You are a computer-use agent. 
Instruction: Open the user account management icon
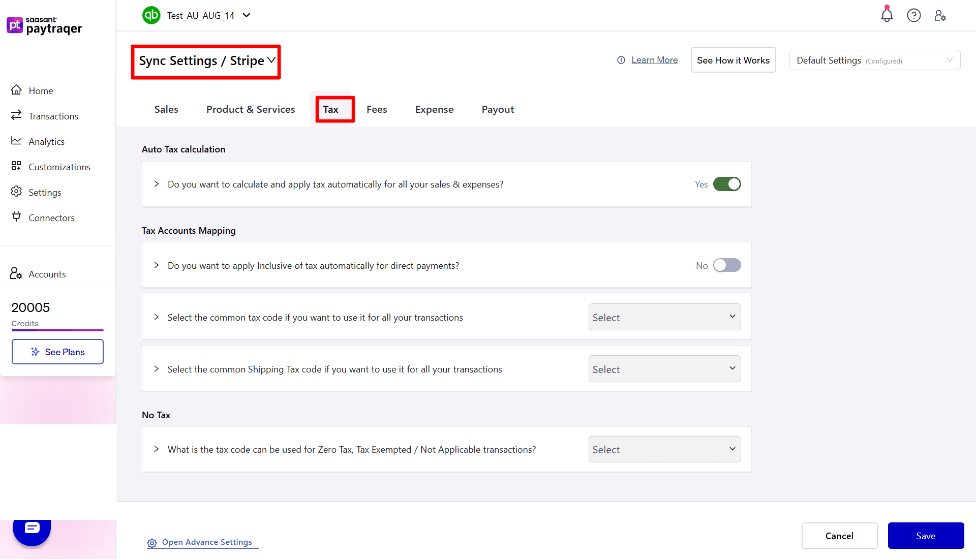[940, 15]
